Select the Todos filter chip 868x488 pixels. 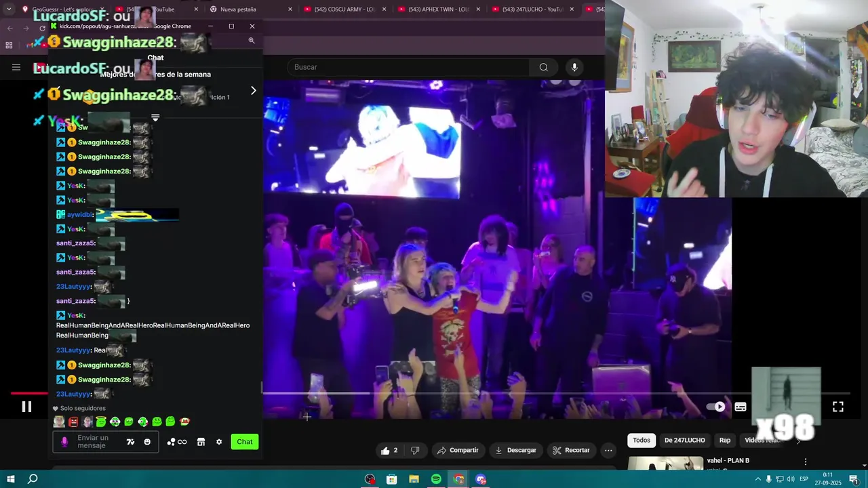pyautogui.click(x=642, y=441)
